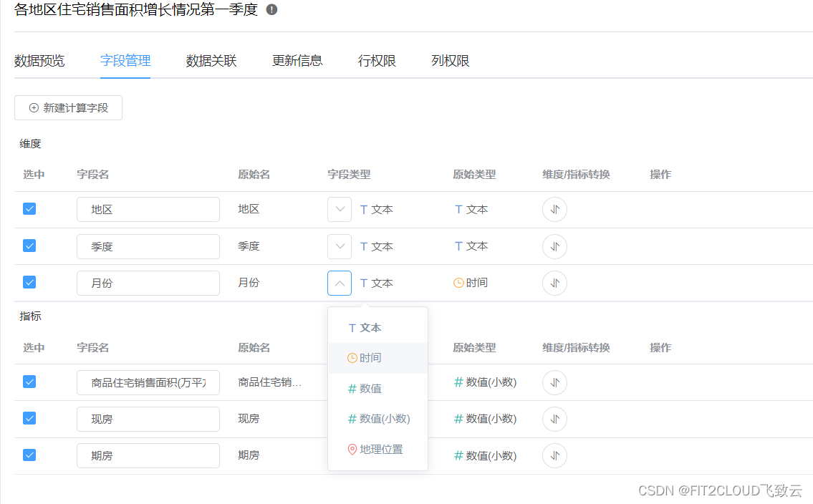The height and width of the screenshot is (504, 813).
Task: Click the 新建计算字段 button
Action: pyautogui.click(x=68, y=107)
